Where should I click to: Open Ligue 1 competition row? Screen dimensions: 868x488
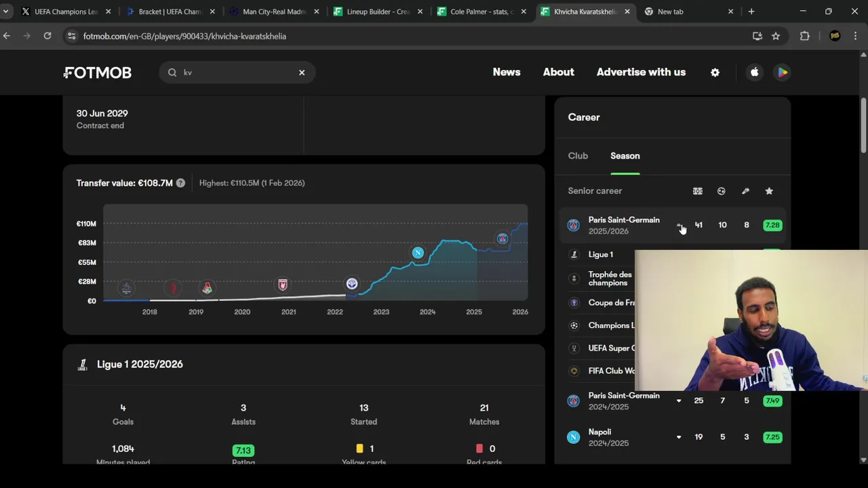(601, 255)
